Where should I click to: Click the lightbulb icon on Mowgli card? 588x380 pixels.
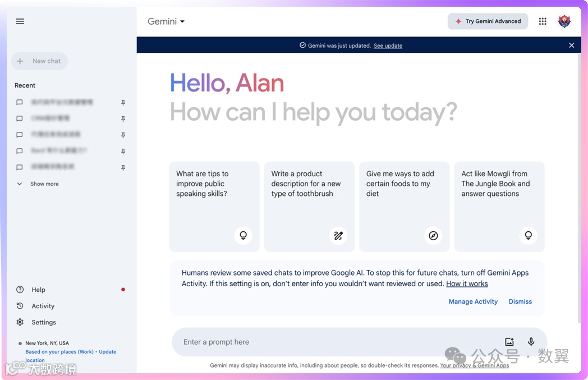tap(528, 236)
